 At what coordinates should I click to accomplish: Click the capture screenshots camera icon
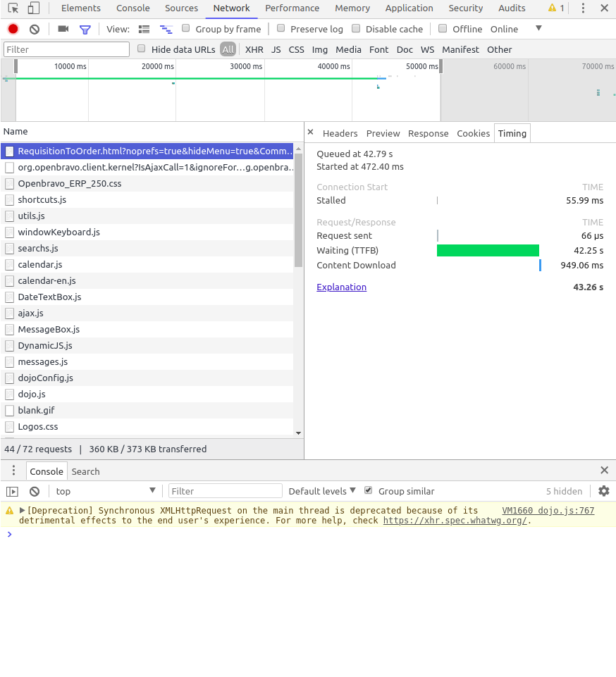click(63, 29)
